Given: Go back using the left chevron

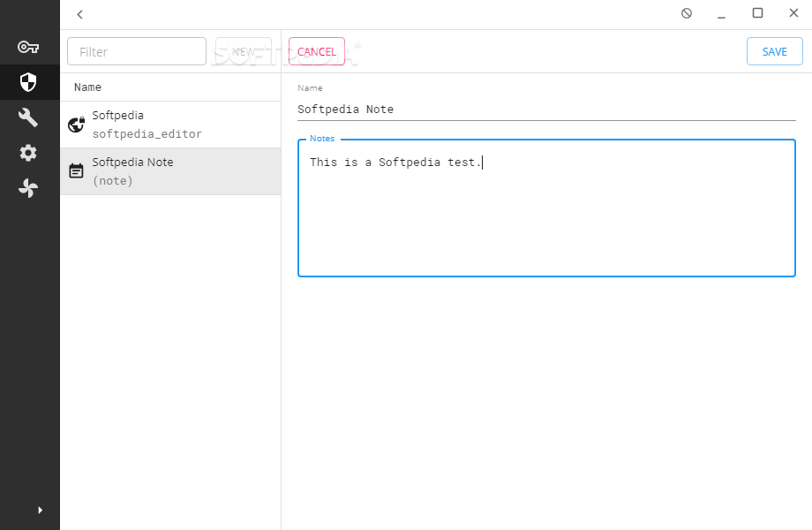Looking at the screenshot, I should coord(79,14).
